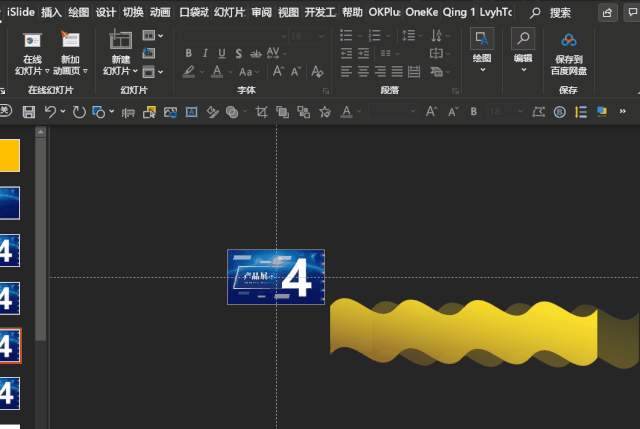The height and width of the screenshot is (429, 640).
Task: Click the star animation icon
Action: [x=325, y=112]
